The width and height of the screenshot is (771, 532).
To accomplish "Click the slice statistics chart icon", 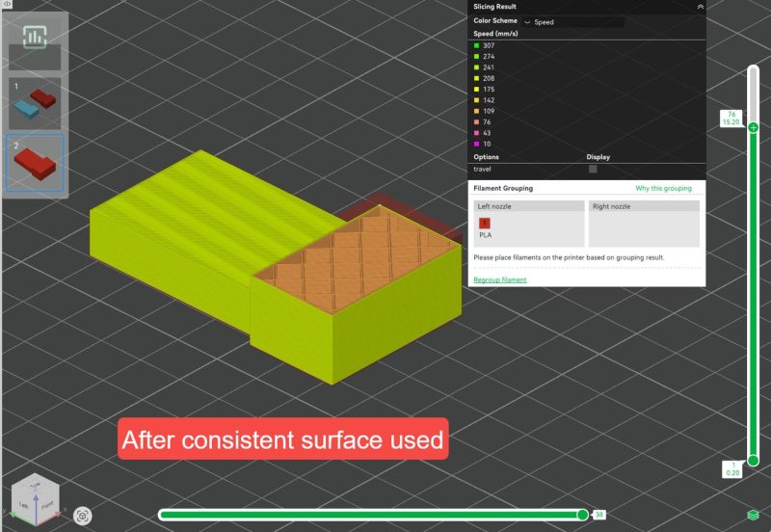I will coord(36,40).
